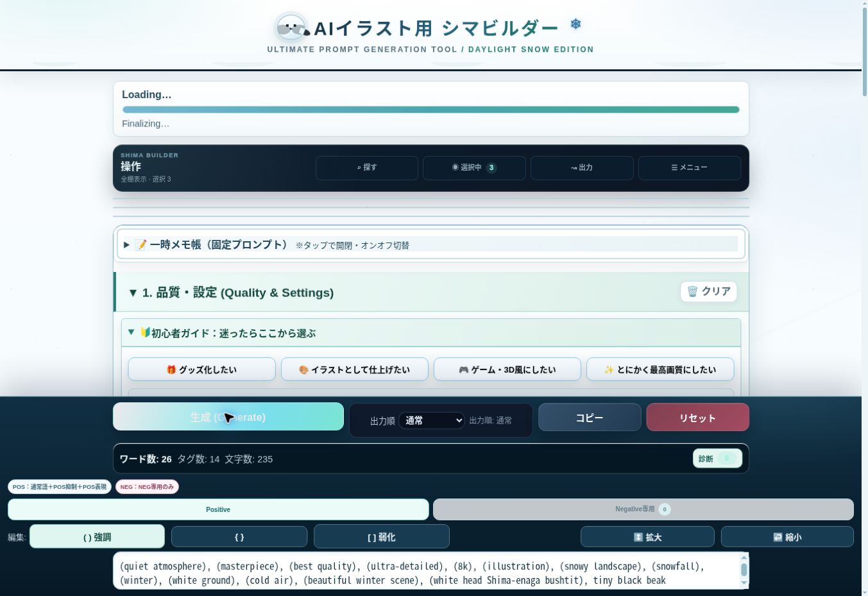Switch to the Positive tab
The width and height of the screenshot is (868, 596).
click(218, 509)
